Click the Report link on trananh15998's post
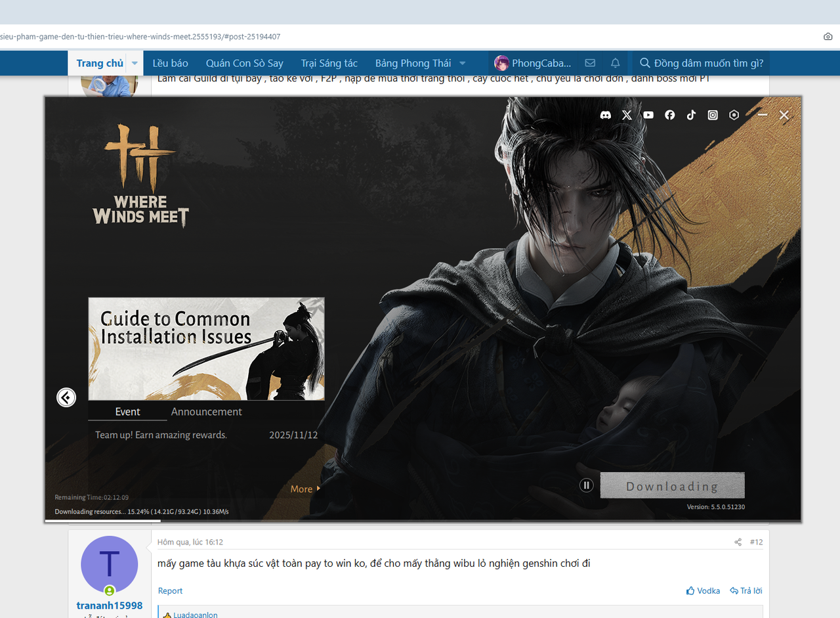The width and height of the screenshot is (840, 618). [170, 590]
